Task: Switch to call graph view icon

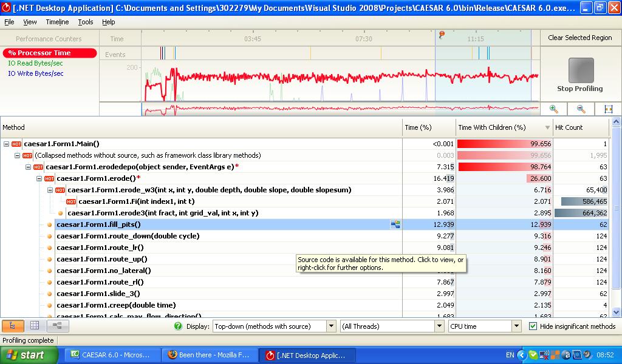Action: pyautogui.click(x=58, y=326)
